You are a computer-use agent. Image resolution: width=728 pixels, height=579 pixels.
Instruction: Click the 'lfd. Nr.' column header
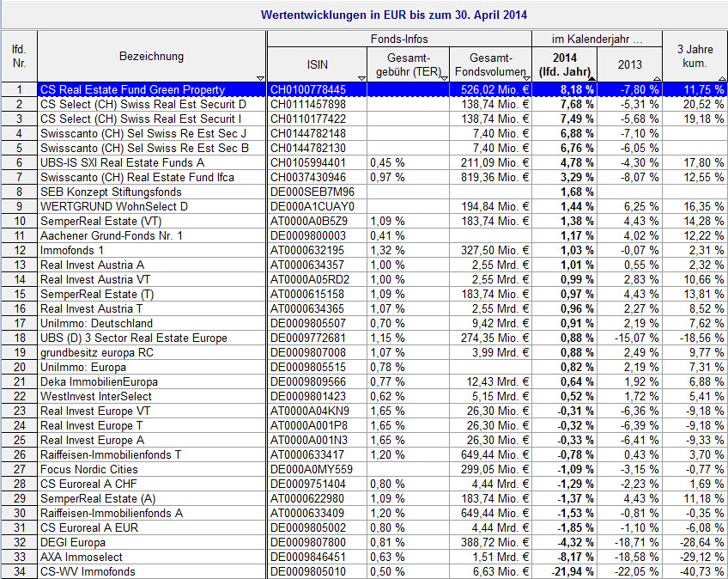click(x=19, y=57)
